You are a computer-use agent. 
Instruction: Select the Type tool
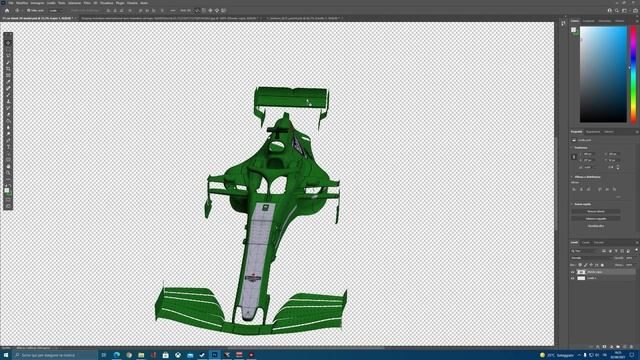(x=8, y=147)
